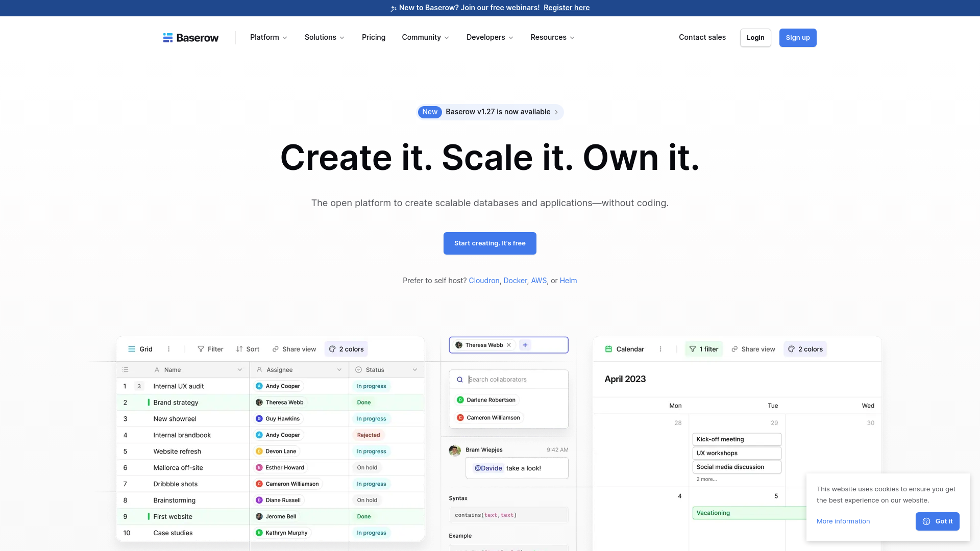980x551 pixels.
Task: Click the Status field select icon
Action: click(359, 370)
